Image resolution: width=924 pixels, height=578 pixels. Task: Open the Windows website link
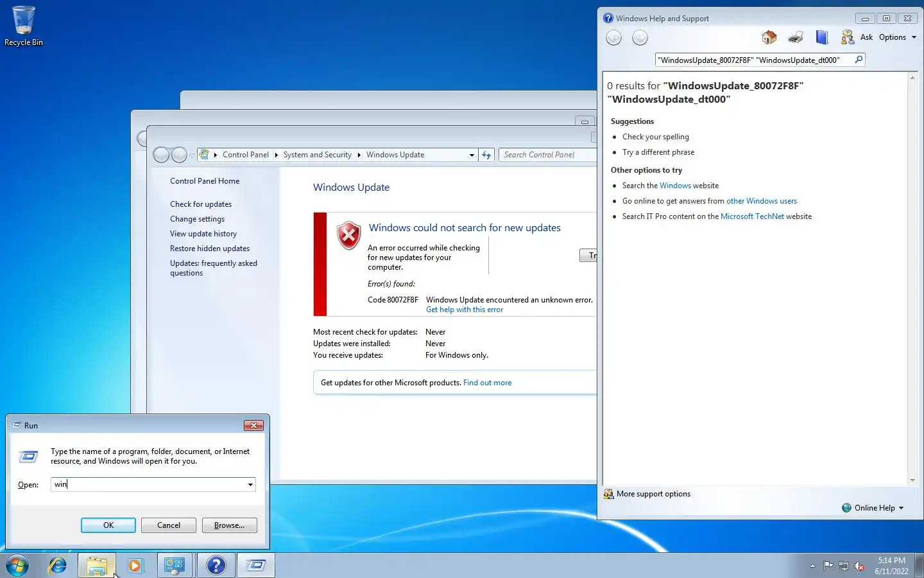tap(675, 186)
